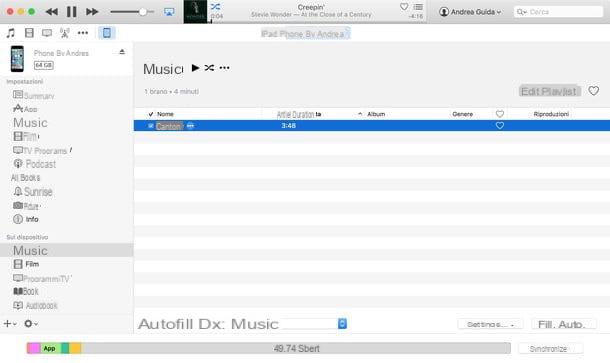Sort songs by Nome column
The height and width of the screenshot is (363, 610).
[x=165, y=114]
